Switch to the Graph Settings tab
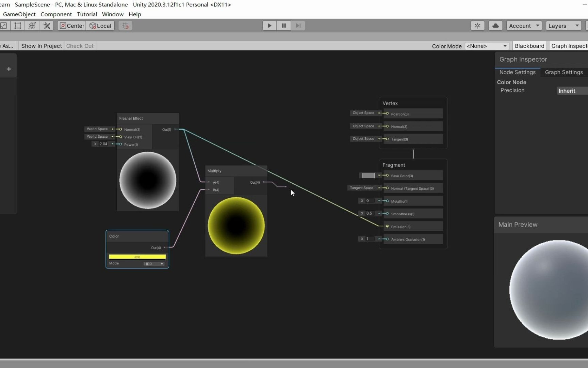 [x=564, y=72]
